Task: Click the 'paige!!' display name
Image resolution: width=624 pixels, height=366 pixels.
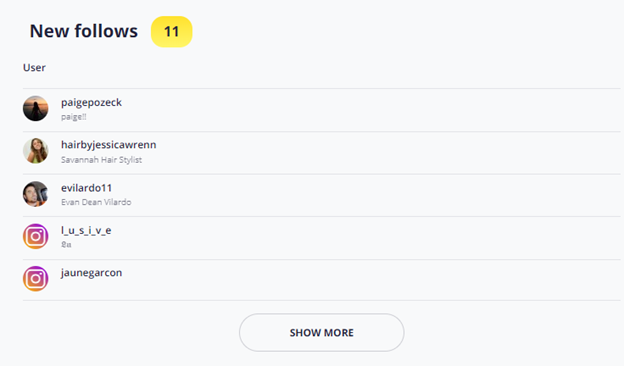Action: pos(74,117)
